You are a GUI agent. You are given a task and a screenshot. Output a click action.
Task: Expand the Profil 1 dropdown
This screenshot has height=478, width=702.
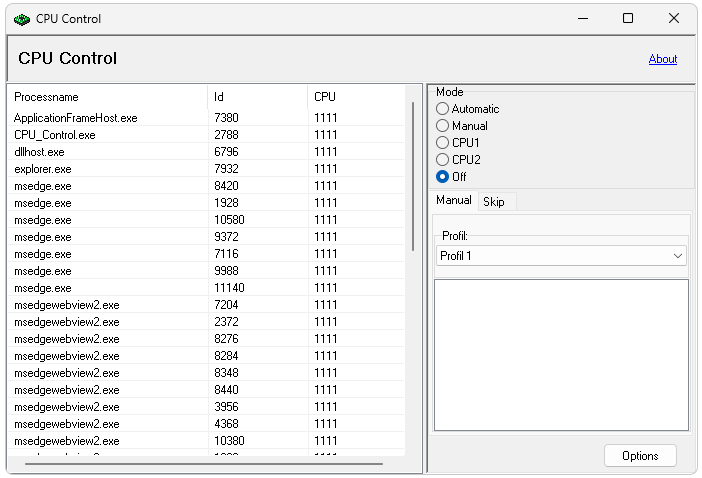click(x=677, y=256)
